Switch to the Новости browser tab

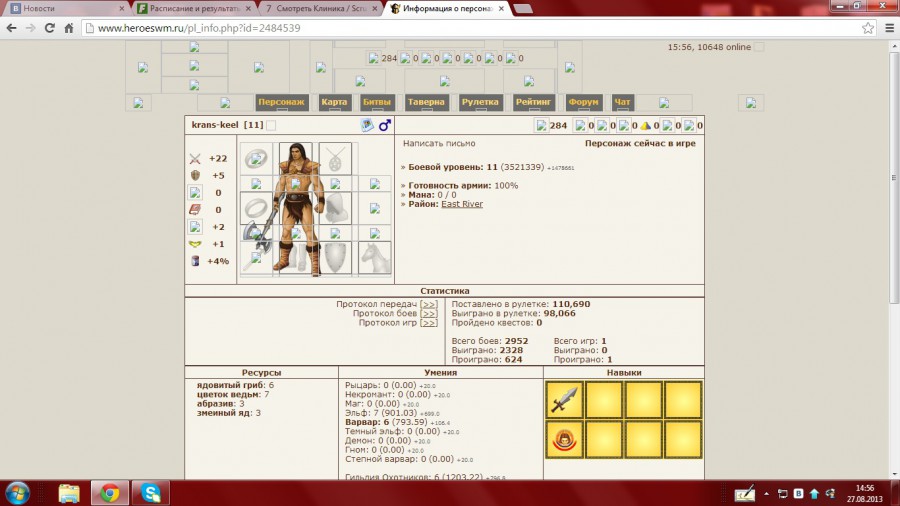click(66, 9)
